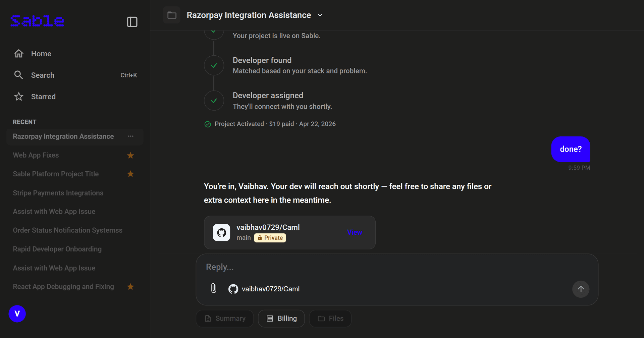Attach a file with paperclip icon
644x338 pixels.
pyautogui.click(x=214, y=288)
